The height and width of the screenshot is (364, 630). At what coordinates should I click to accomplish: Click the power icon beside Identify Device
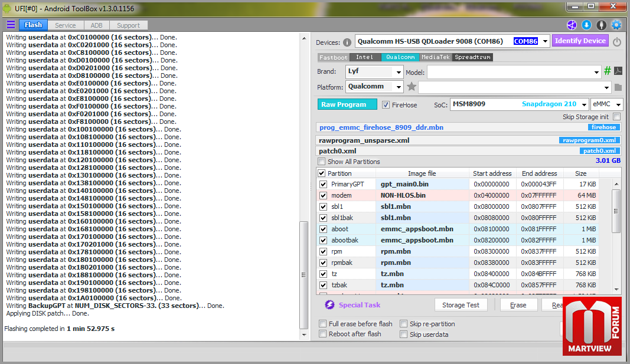(x=617, y=42)
